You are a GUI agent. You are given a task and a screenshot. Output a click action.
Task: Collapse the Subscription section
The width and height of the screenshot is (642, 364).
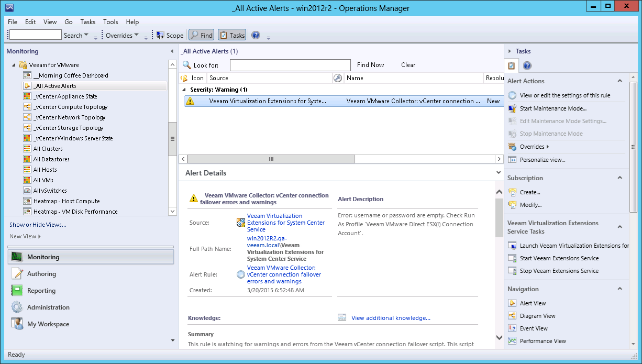point(620,178)
